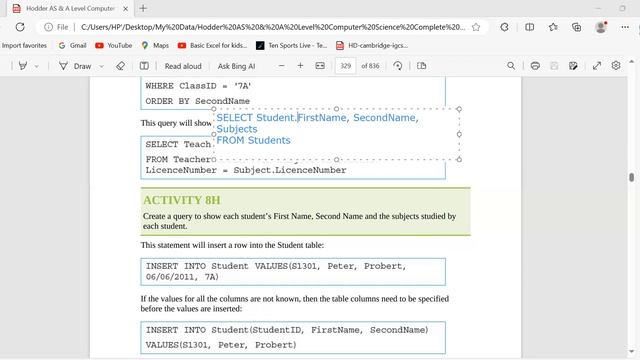Click 'LicenceNumber = Subject.LicenceNumber' line
Screen dimensions: 640x360
point(246,170)
